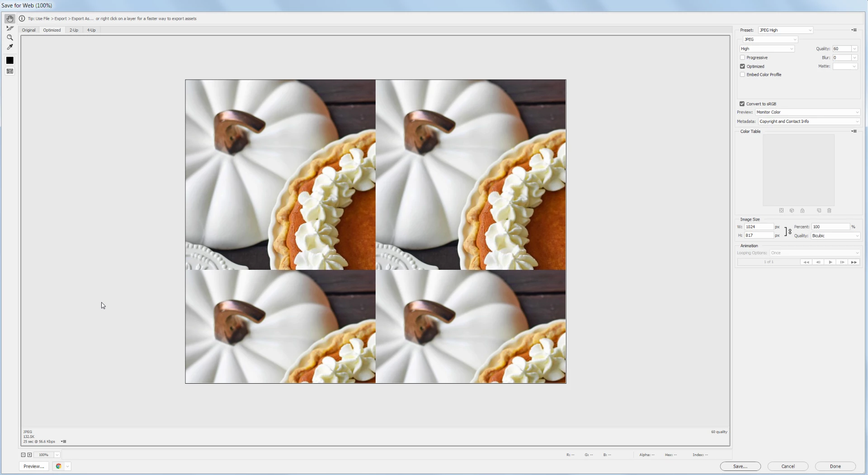Viewport: 868px width, 475px height.
Task: Click the Save... button
Action: (740, 466)
